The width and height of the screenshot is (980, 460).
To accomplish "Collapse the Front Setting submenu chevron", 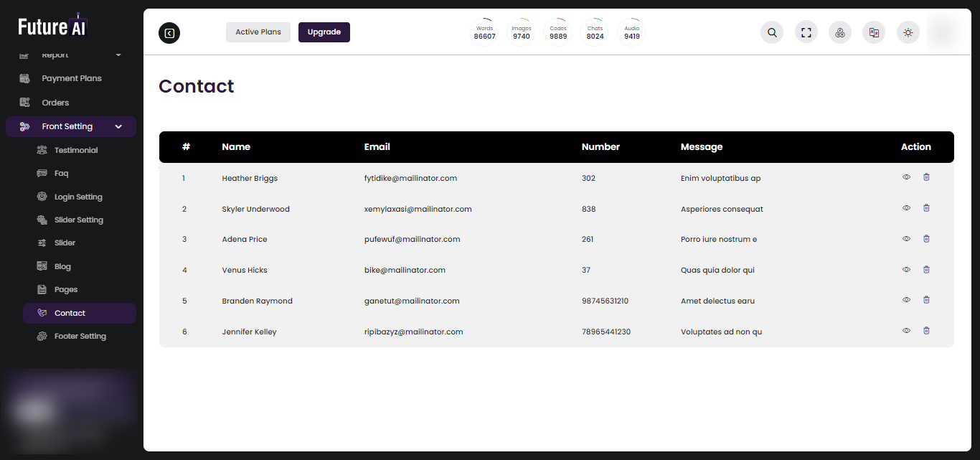I will click(x=118, y=127).
